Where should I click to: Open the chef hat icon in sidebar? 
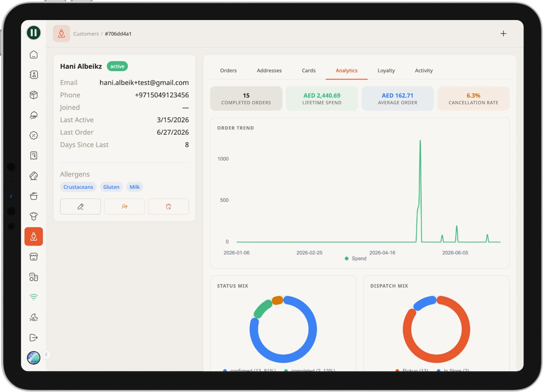[34, 216]
